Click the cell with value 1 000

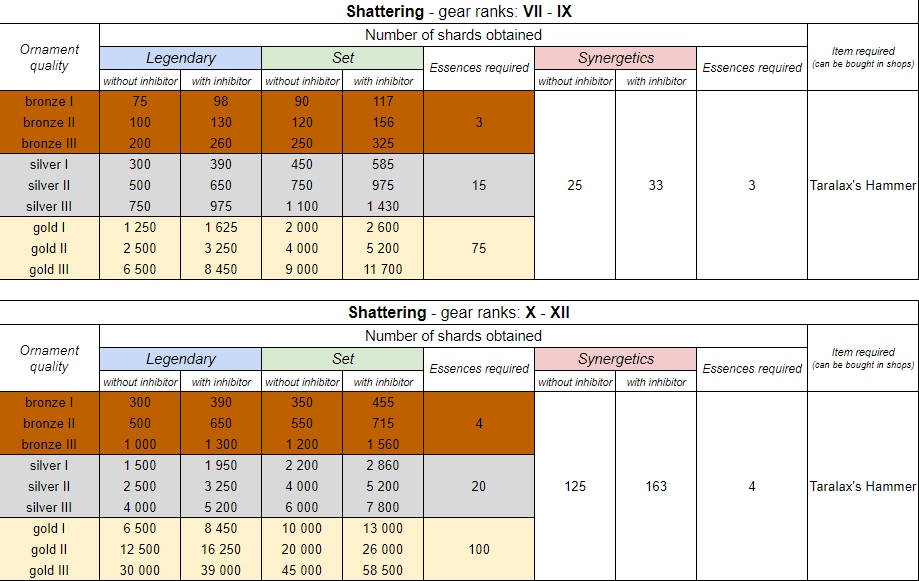click(x=139, y=444)
